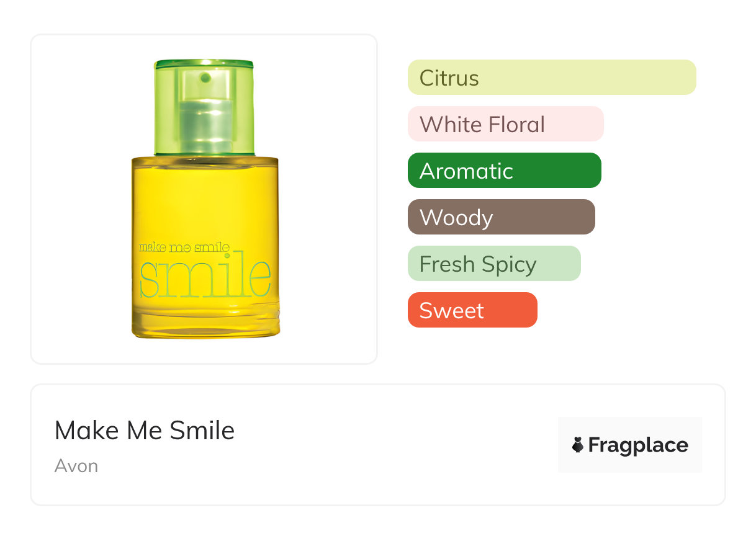Click the Fragplace wordmark text
This screenshot has width=756, height=536.
click(x=638, y=445)
